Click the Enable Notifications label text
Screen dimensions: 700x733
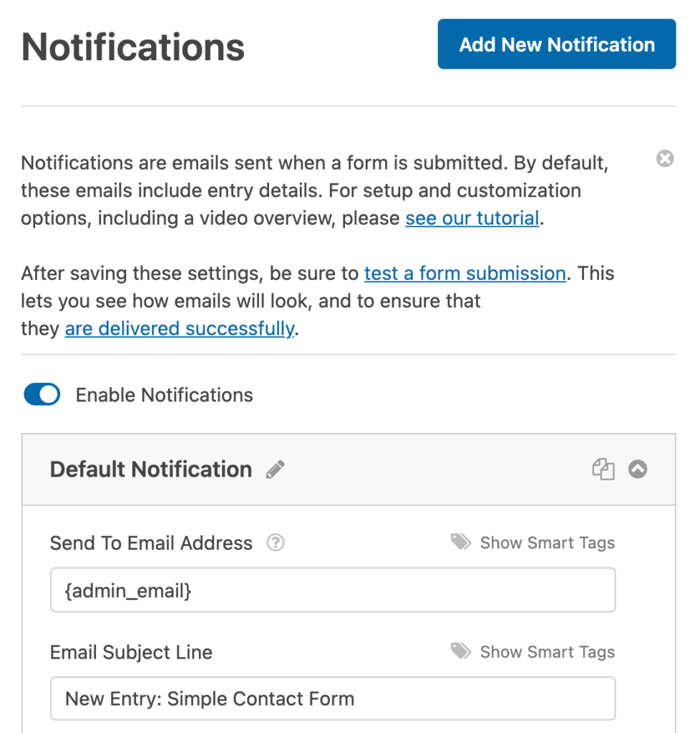coord(164,394)
